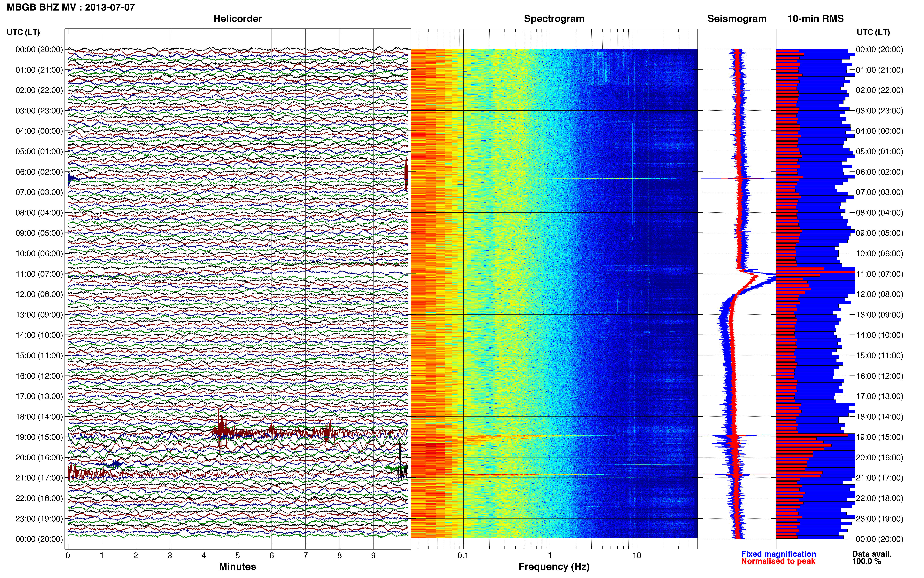Click the left '05:00 (01:00)' time label

tap(39, 151)
